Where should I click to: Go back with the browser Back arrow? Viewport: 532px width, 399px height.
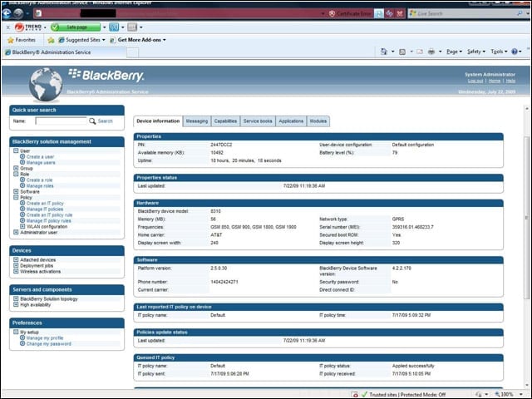(x=7, y=13)
